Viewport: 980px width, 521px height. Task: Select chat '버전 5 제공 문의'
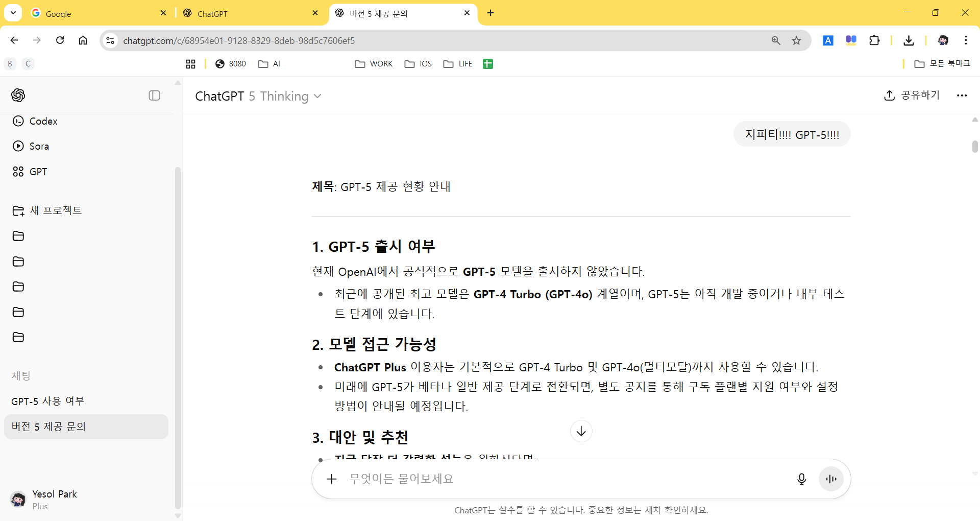pyautogui.click(x=86, y=427)
